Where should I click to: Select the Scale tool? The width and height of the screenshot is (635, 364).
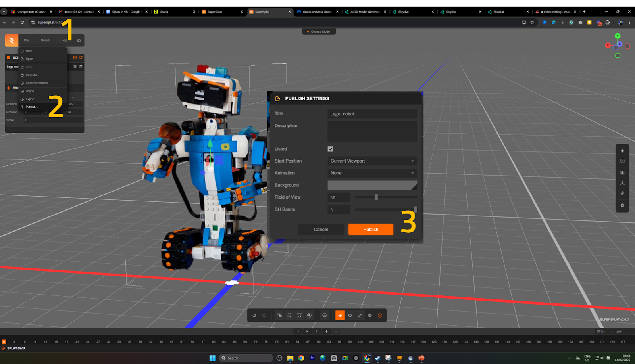[360, 315]
